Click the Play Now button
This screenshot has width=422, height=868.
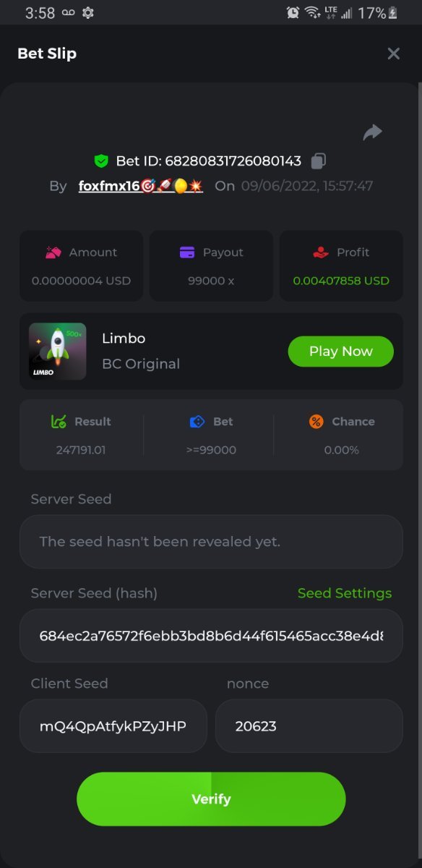(x=341, y=352)
